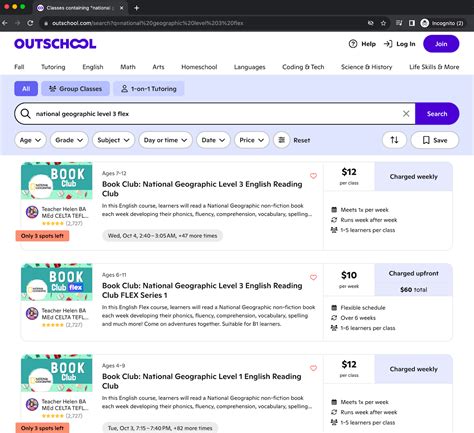Favorite the Level 1 Reading Club heart
Viewport: 474px width, 433px height.
313,368
